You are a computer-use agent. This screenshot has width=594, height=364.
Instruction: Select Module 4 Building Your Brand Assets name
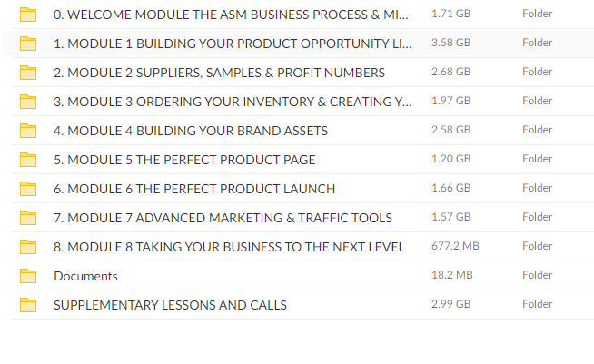(191, 131)
